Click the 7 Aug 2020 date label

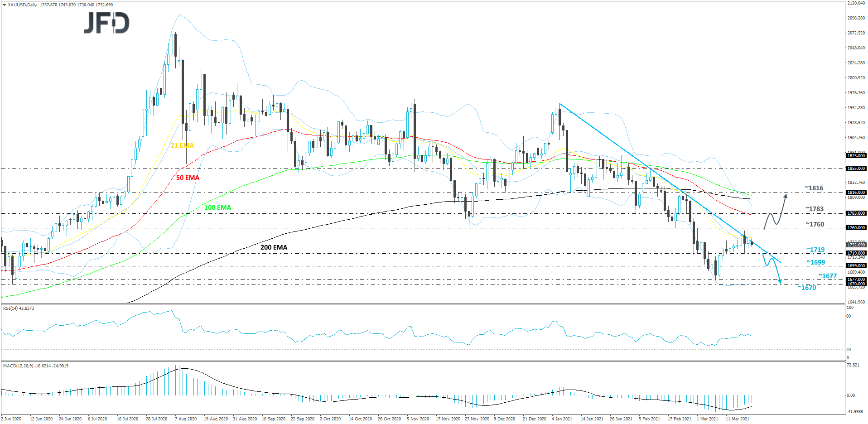pyautogui.click(x=186, y=419)
